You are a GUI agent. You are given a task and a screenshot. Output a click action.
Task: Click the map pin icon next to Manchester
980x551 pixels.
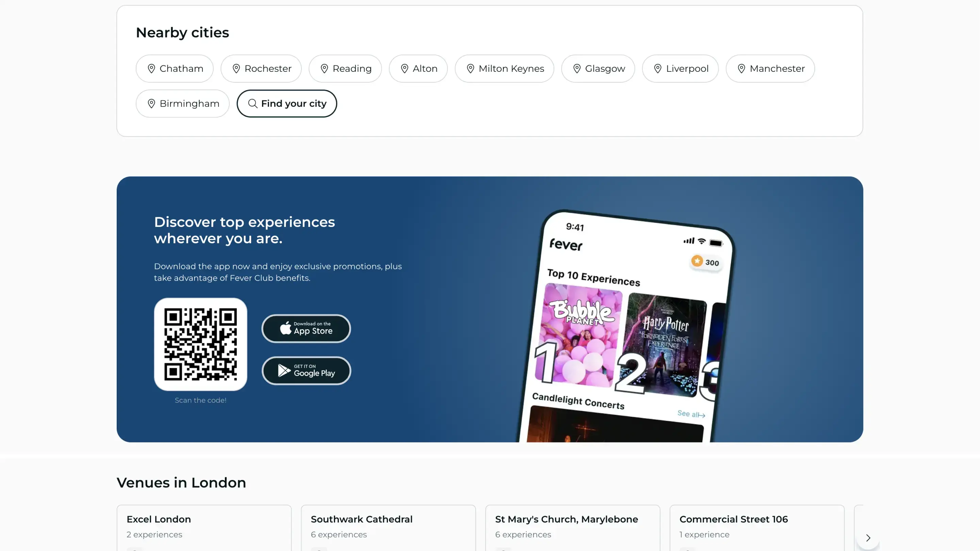[741, 68]
